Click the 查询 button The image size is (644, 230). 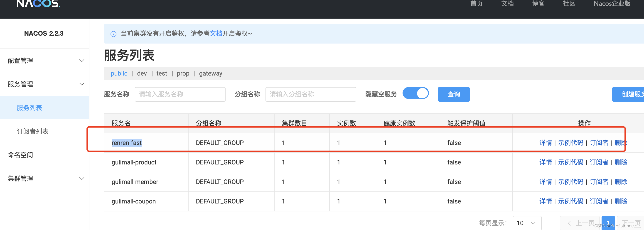(454, 94)
